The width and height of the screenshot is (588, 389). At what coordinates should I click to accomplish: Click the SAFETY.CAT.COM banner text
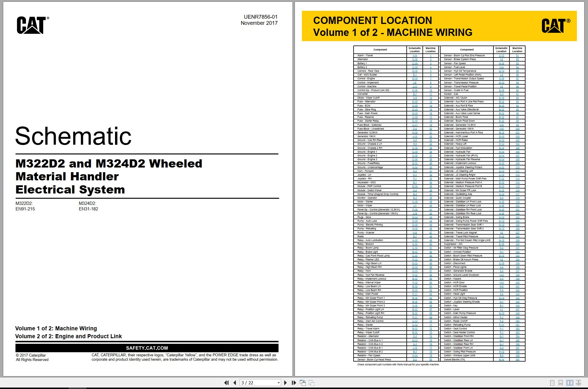[147, 348]
